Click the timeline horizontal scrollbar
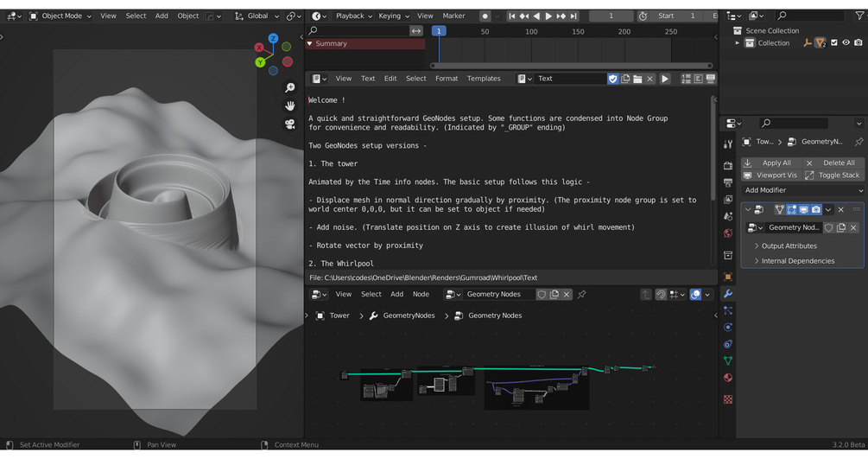The height and width of the screenshot is (459, 868). [571, 66]
